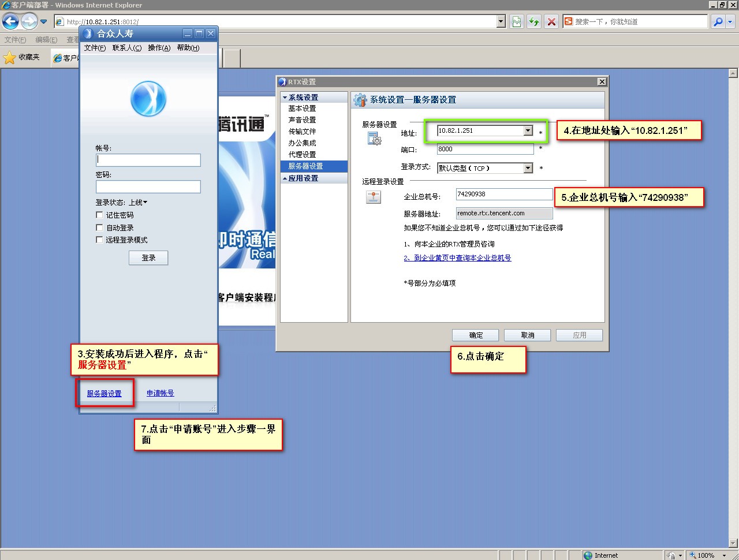The width and height of the screenshot is (739, 560).
Task: Open the 联系人 menu
Action: click(126, 48)
